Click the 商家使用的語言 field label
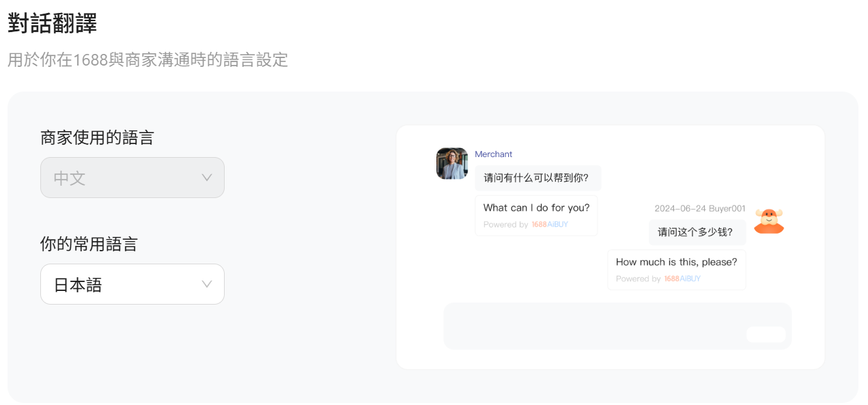Viewport: 868px width, 405px height. [97, 137]
